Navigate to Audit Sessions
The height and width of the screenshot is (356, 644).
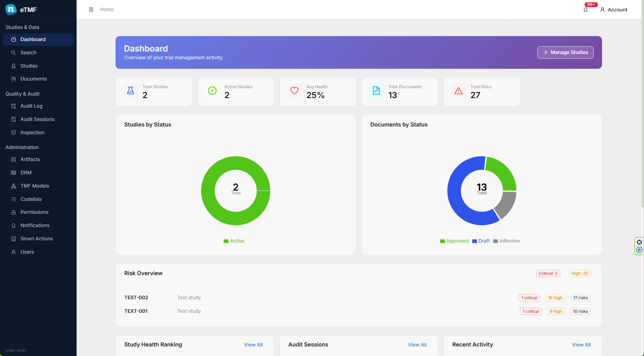(x=38, y=119)
